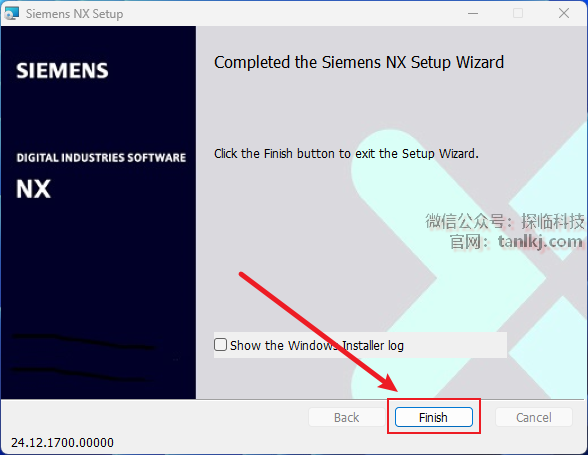This screenshot has width=588, height=455.
Task: Enable Show the Windows Installer log checkbox
Action: pos(220,345)
